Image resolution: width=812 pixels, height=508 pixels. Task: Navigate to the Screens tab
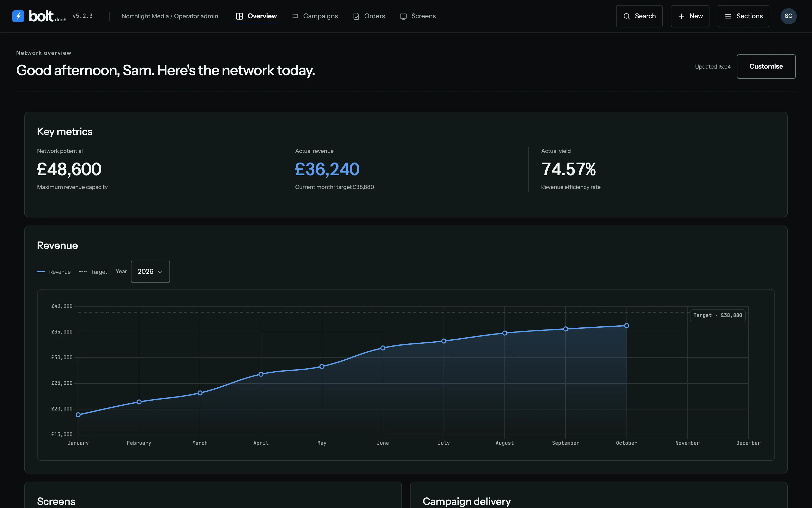click(x=417, y=16)
